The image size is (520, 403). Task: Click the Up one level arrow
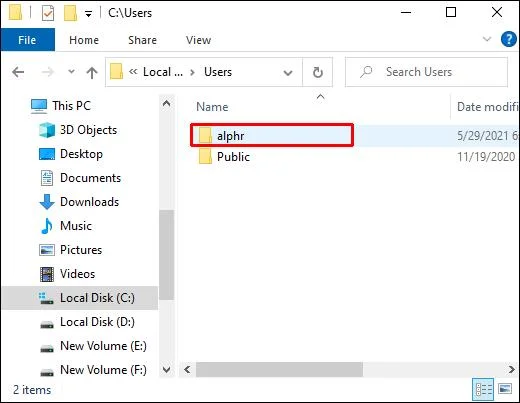(92, 72)
